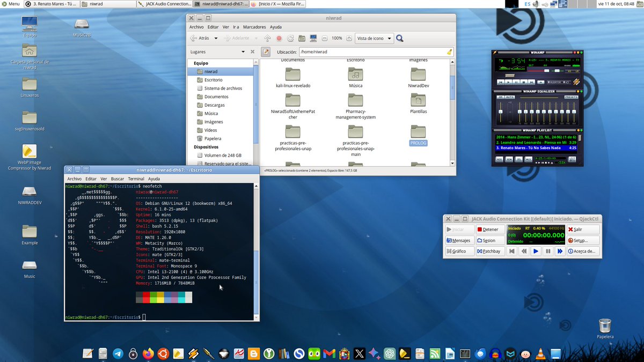Toggle location text entry pencil icon
The image size is (644, 362).
point(265,52)
